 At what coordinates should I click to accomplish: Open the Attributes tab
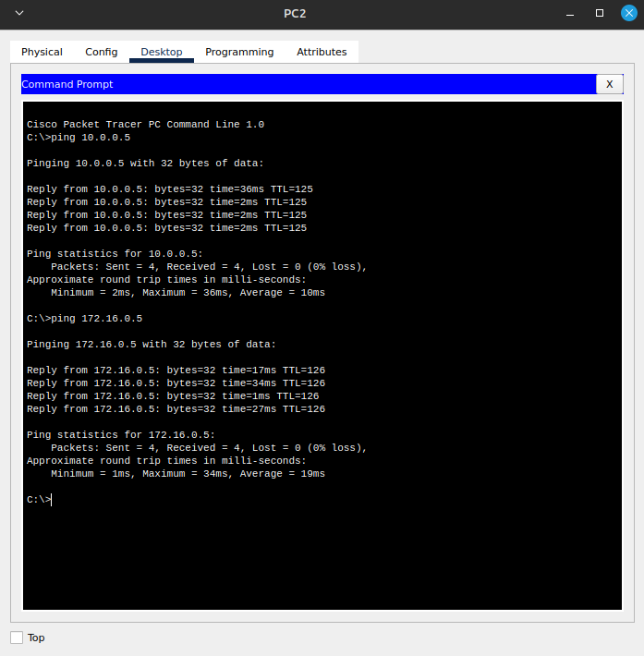point(322,52)
